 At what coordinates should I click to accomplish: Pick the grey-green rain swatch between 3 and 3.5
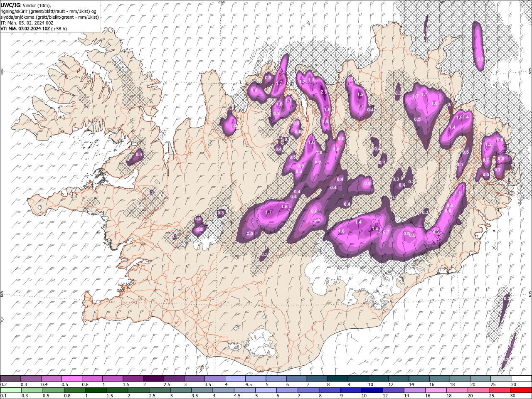click(x=181, y=390)
